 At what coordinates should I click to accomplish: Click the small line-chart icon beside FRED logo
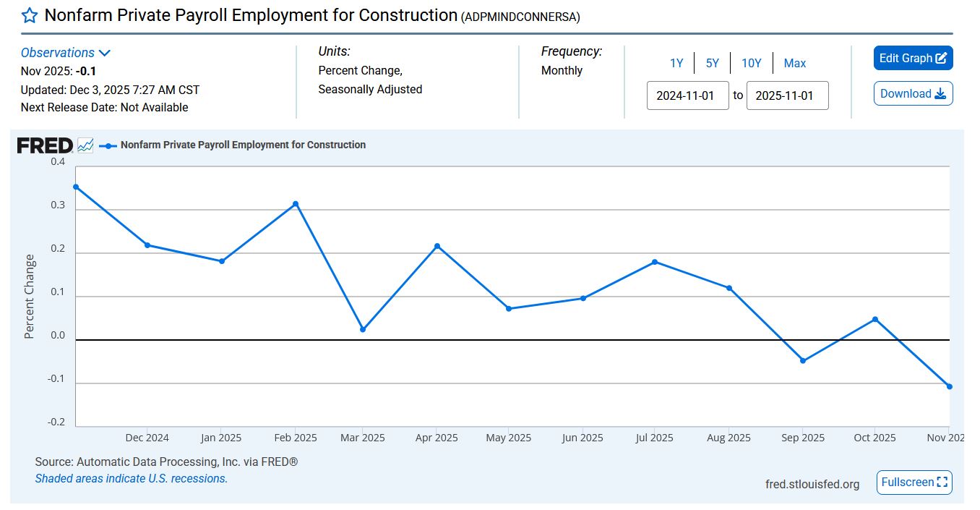(85, 145)
